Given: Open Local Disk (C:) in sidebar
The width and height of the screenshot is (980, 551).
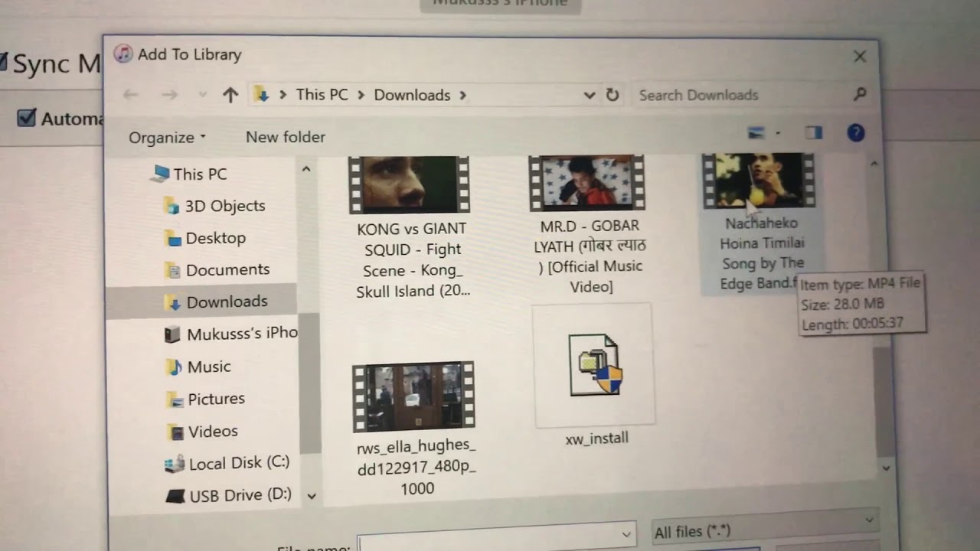Looking at the screenshot, I should (239, 463).
